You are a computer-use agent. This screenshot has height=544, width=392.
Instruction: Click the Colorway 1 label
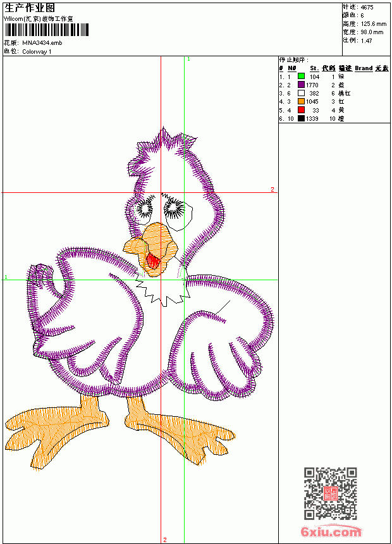coord(37,52)
